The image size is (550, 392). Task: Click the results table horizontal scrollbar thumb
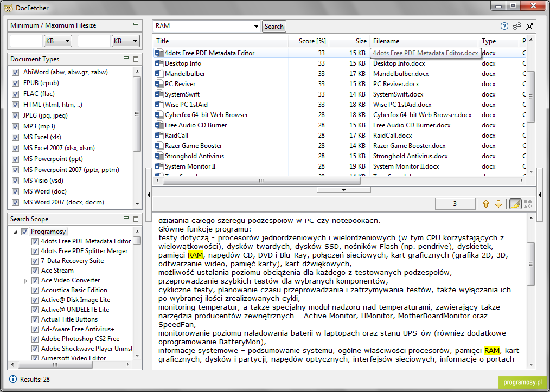261,181
